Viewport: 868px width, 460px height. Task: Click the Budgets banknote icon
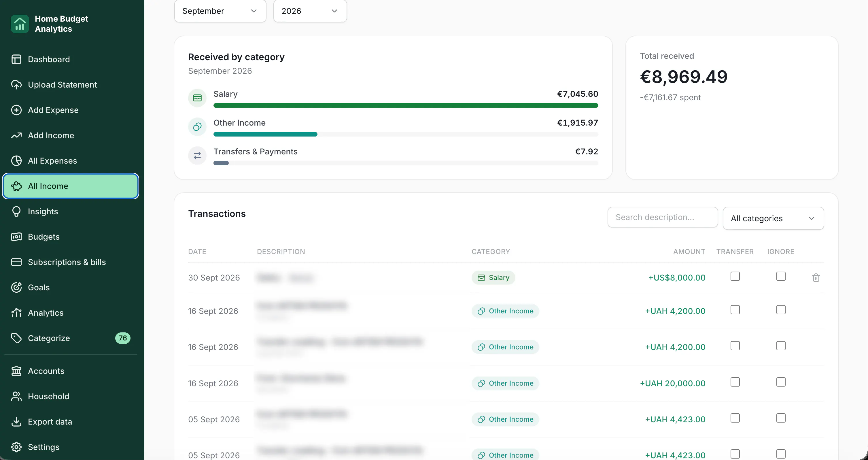16,237
